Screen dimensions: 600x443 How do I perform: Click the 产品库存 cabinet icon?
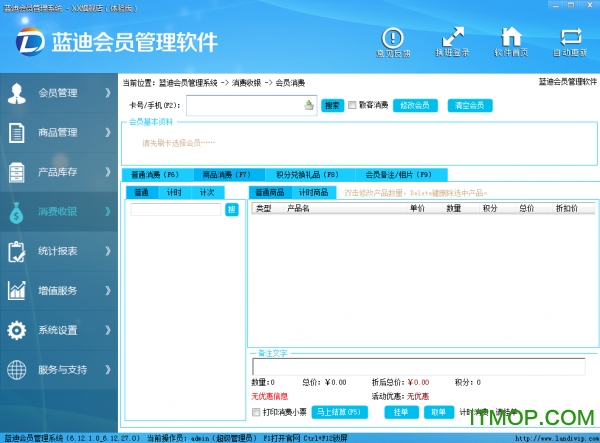(x=16, y=172)
